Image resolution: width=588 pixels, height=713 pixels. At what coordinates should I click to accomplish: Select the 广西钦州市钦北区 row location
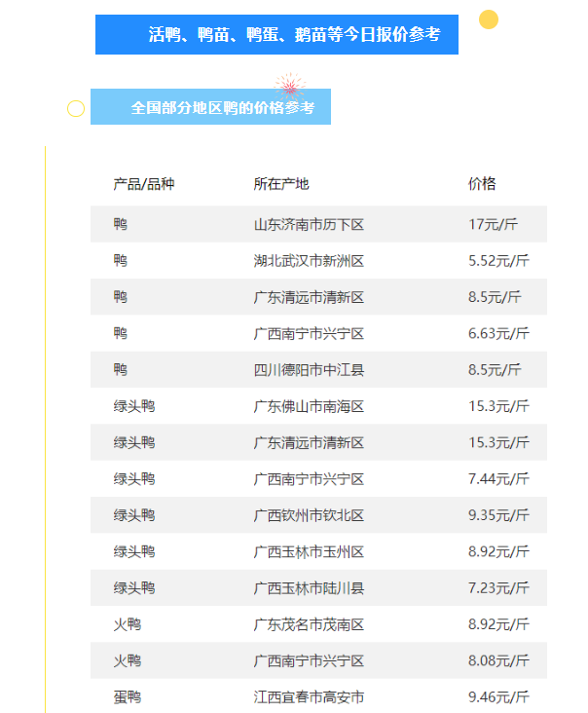pos(309,515)
